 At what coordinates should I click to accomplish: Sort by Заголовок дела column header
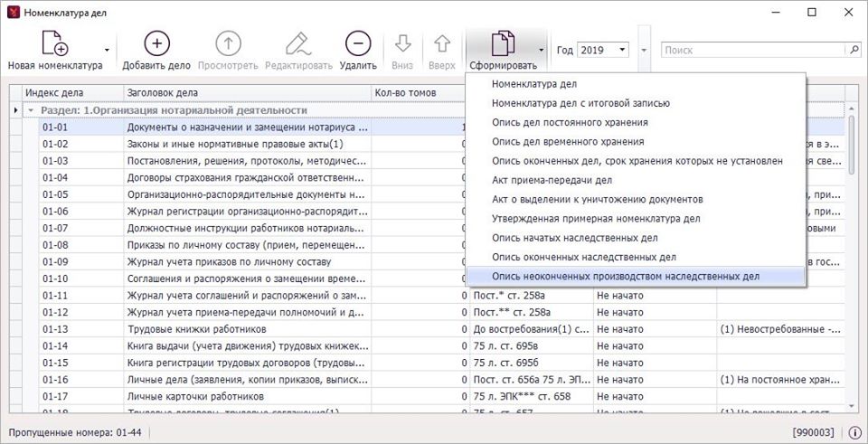point(247,93)
